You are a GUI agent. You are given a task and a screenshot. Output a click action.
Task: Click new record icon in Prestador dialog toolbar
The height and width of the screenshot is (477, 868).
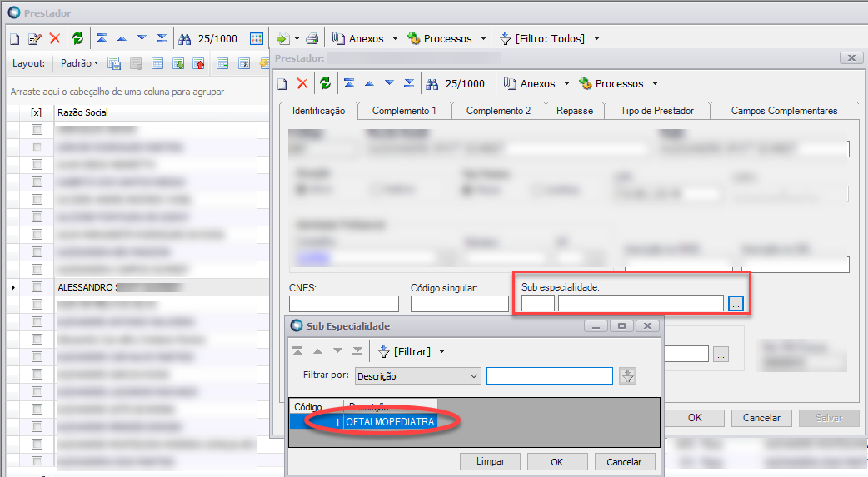(282, 83)
